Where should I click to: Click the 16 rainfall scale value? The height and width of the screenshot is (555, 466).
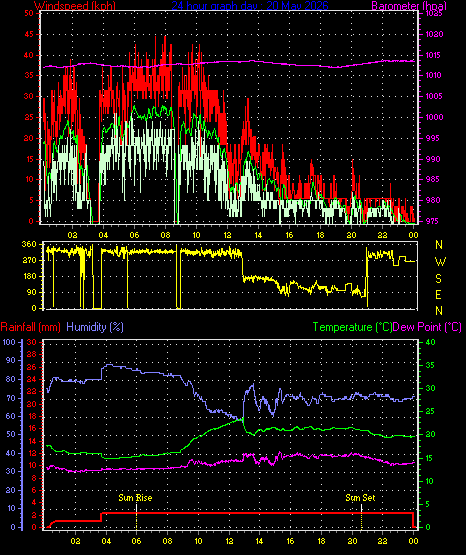point(32,429)
